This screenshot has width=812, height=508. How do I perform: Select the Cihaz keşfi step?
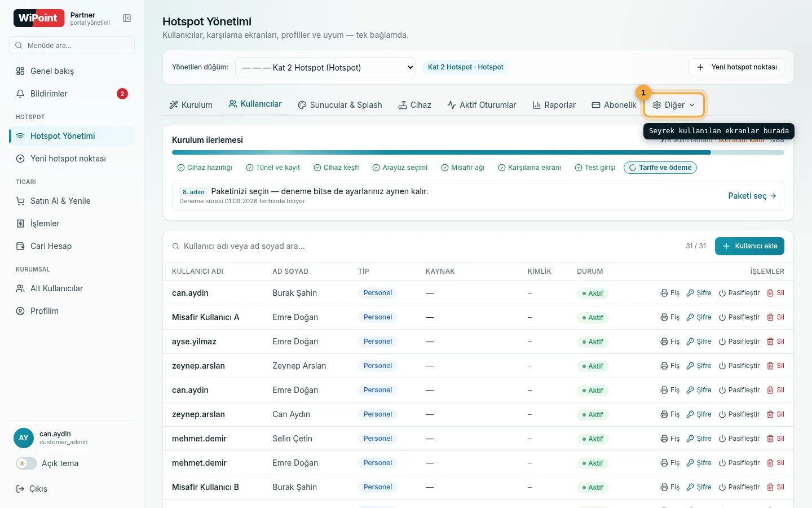click(337, 168)
